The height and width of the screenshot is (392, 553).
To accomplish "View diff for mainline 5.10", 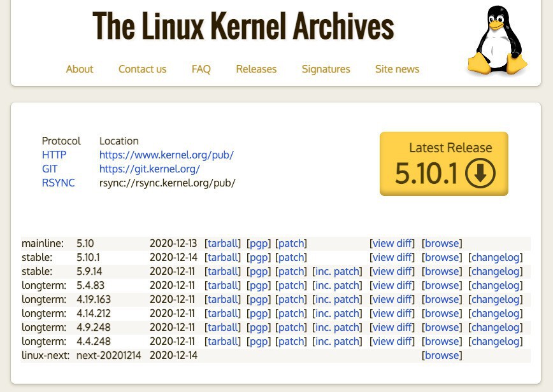I will 392,243.
